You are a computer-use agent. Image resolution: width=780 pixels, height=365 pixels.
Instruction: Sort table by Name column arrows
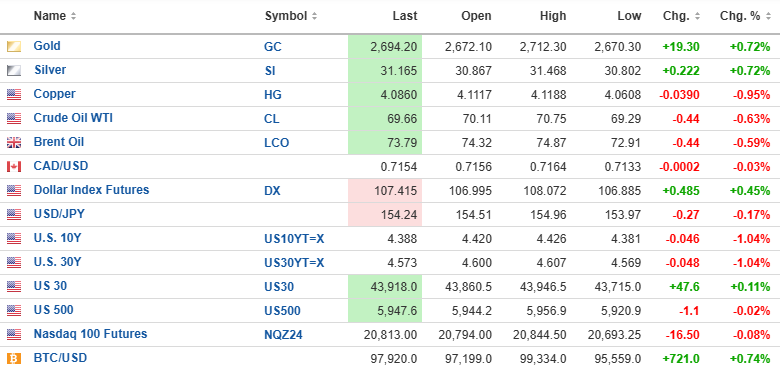point(73,16)
